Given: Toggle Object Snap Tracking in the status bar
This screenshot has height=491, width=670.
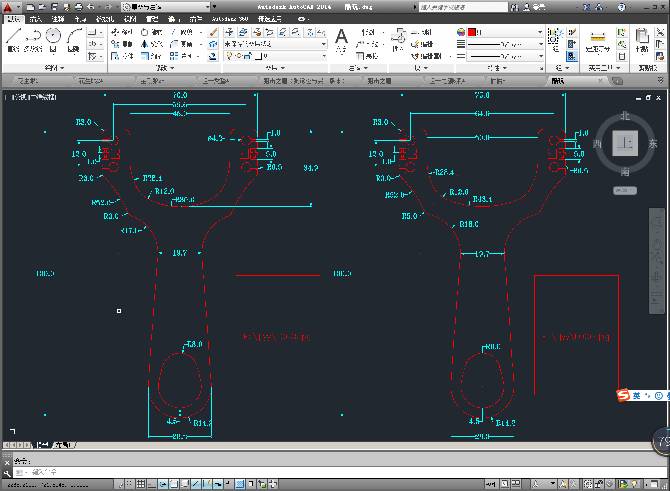Looking at the screenshot, I should [196, 484].
